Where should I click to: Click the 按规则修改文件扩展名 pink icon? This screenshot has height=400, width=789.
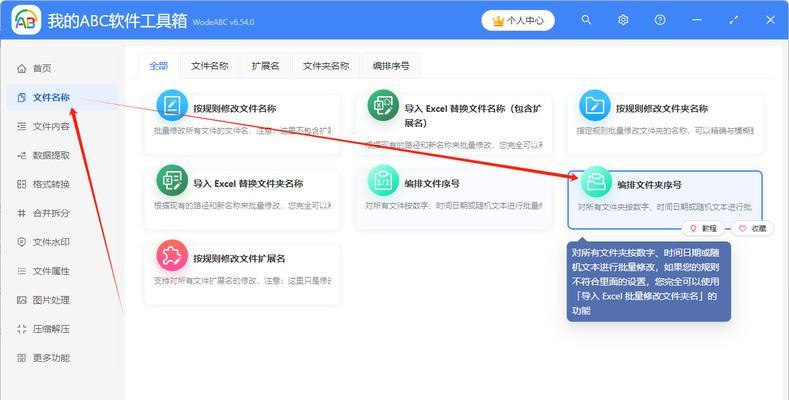pyautogui.click(x=172, y=255)
